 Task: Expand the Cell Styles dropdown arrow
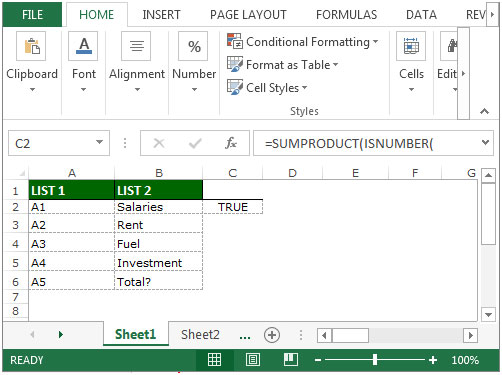pos(304,87)
